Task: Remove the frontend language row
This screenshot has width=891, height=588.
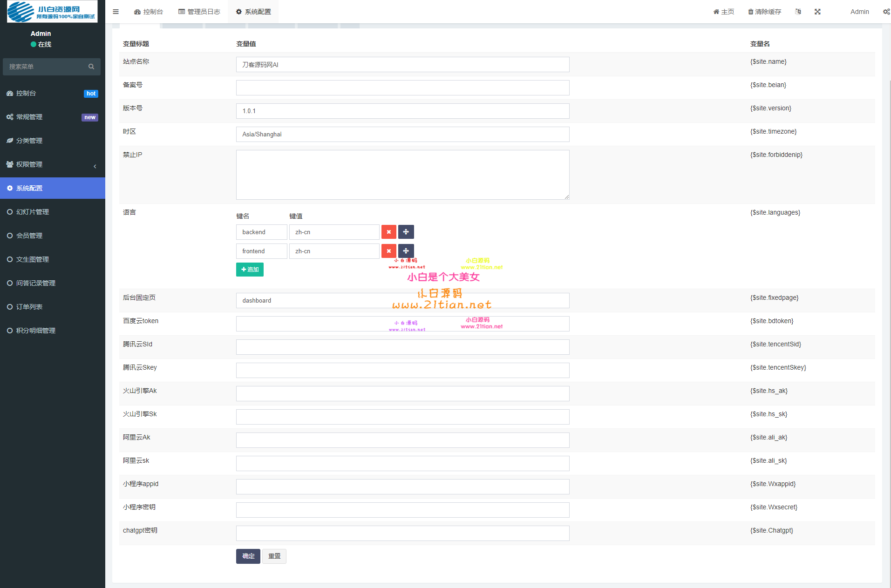Action: pyautogui.click(x=388, y=251)
